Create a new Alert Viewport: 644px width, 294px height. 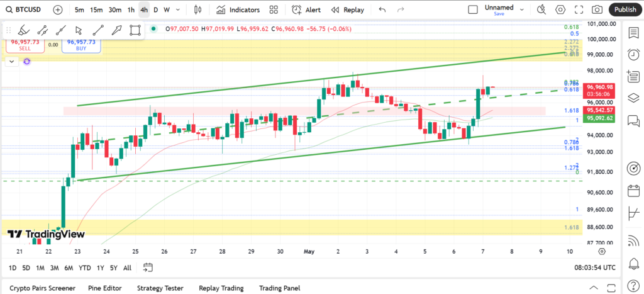pos(306,9)
